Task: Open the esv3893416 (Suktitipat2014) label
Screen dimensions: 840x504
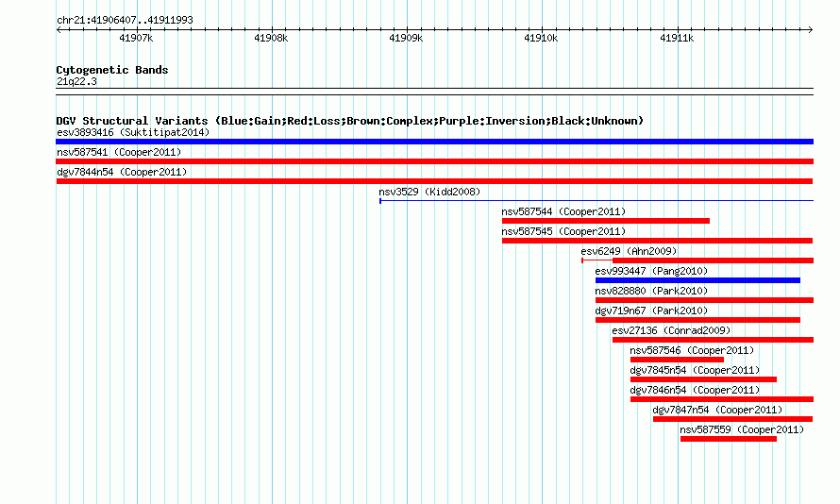Action: click(133, 132)
